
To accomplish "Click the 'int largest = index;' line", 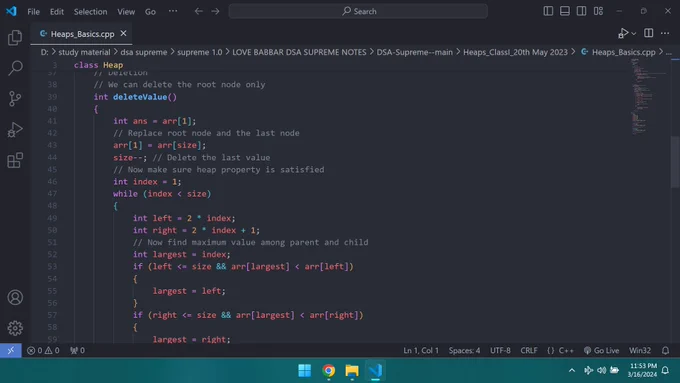I will point(181,255).
